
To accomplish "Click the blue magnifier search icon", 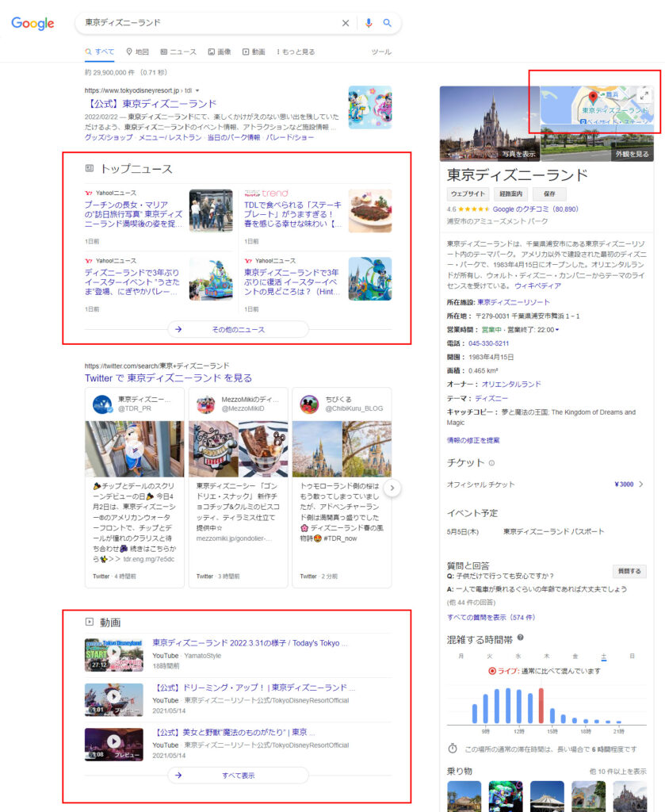I will [388, 23].
